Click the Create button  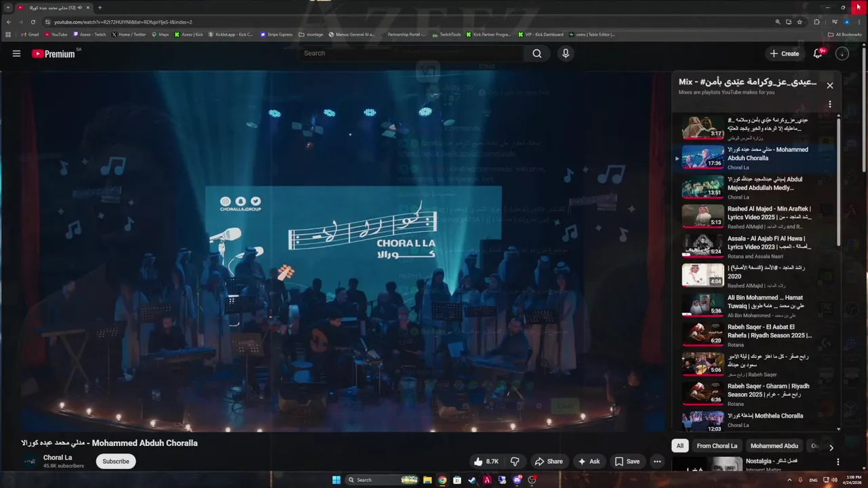785,54
